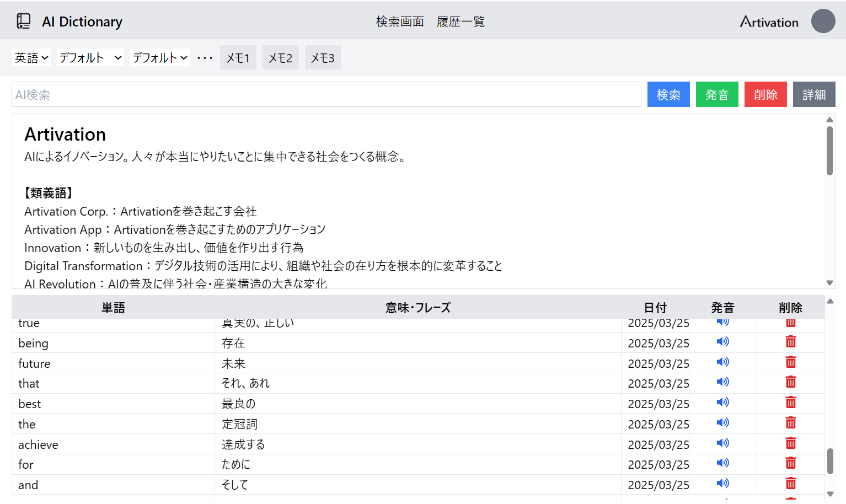Select the メモ3 tab
846x504 pixels.
click(x=323, y=58)
